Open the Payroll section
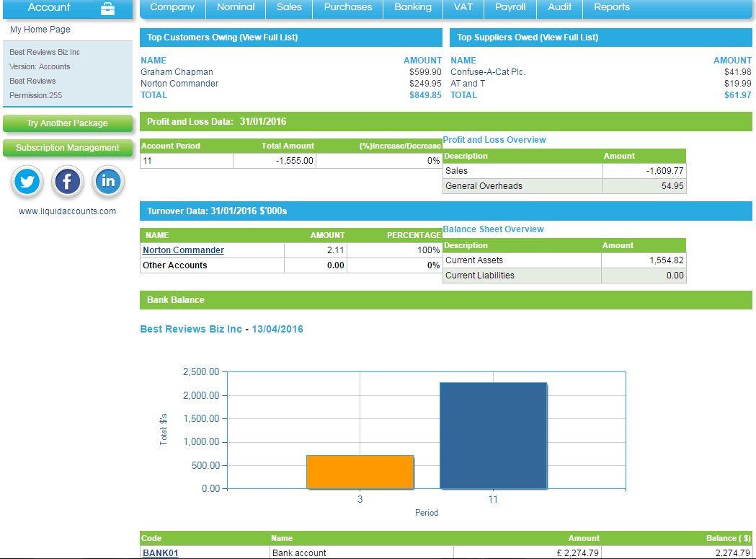The height and width of the screenshot is (559, 756). click(x=510, y=7)
